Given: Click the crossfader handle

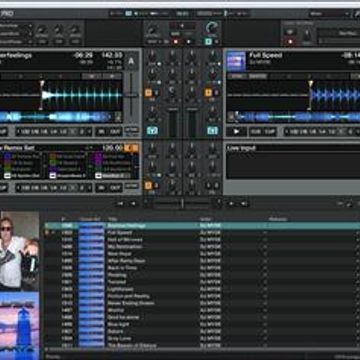Looking at the screenshot, I should coord(182,203).
